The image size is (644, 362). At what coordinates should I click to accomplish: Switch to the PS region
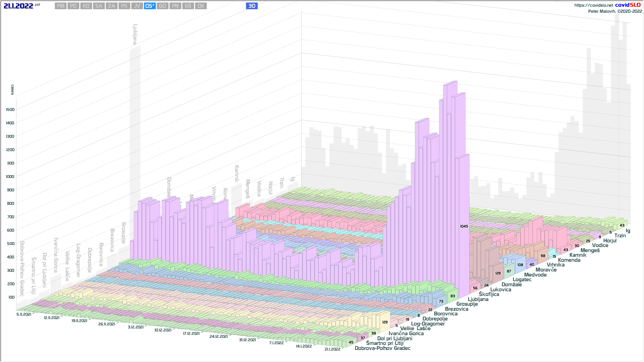tap(124, 6)
